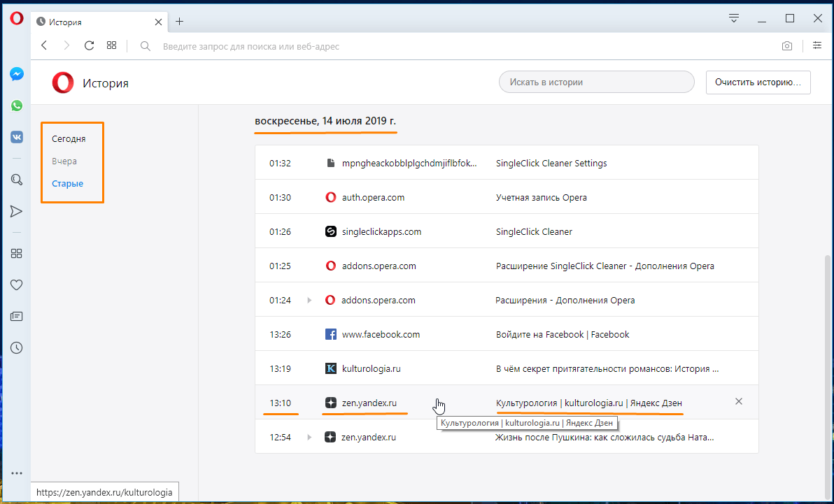
Task: Show yesterday's history via Вчера
Action: coord(64,161)
